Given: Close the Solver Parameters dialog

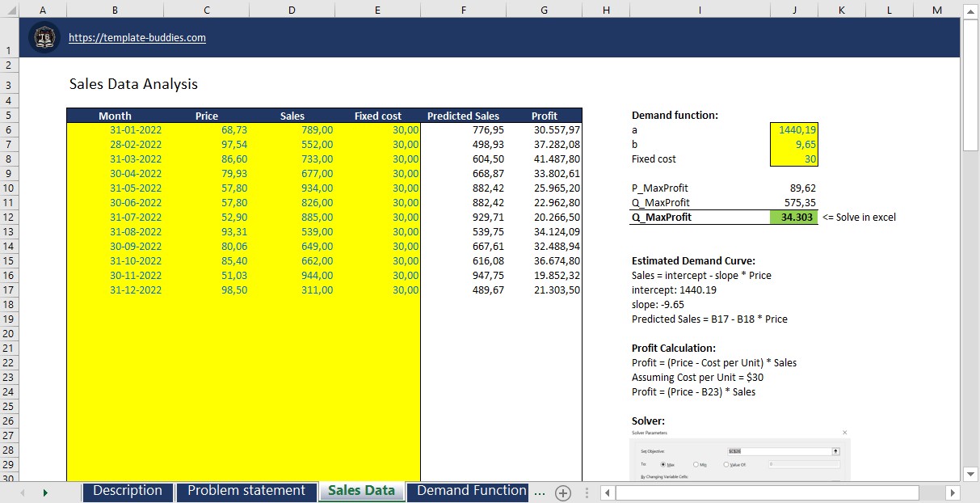Looking at the screenshot, I should click(844, 433).
